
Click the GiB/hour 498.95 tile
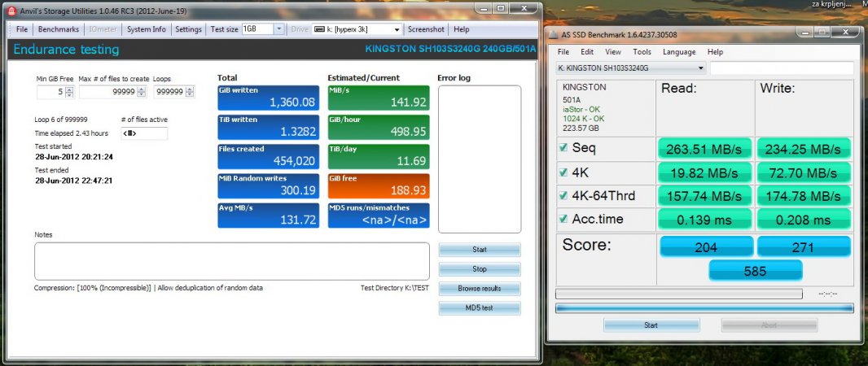(379, 127)
